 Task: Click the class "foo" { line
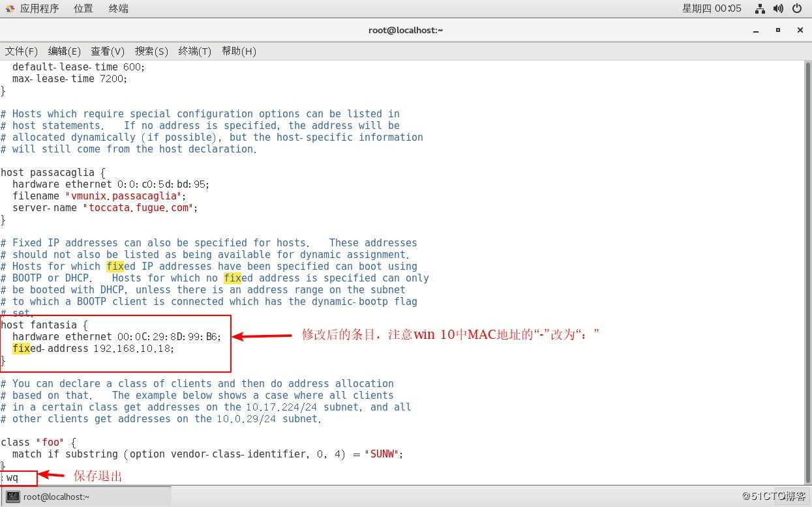pyautogui.click(x=37, y=442)
